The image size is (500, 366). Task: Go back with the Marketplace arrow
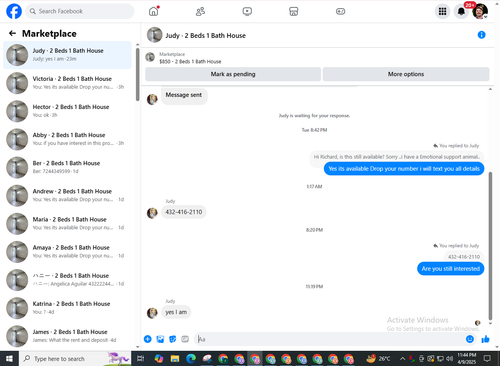(x=12, y=33)
